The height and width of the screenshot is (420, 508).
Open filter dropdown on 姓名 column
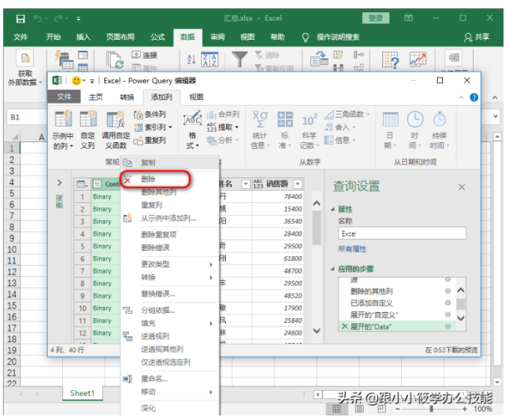(x=246, y=184)
